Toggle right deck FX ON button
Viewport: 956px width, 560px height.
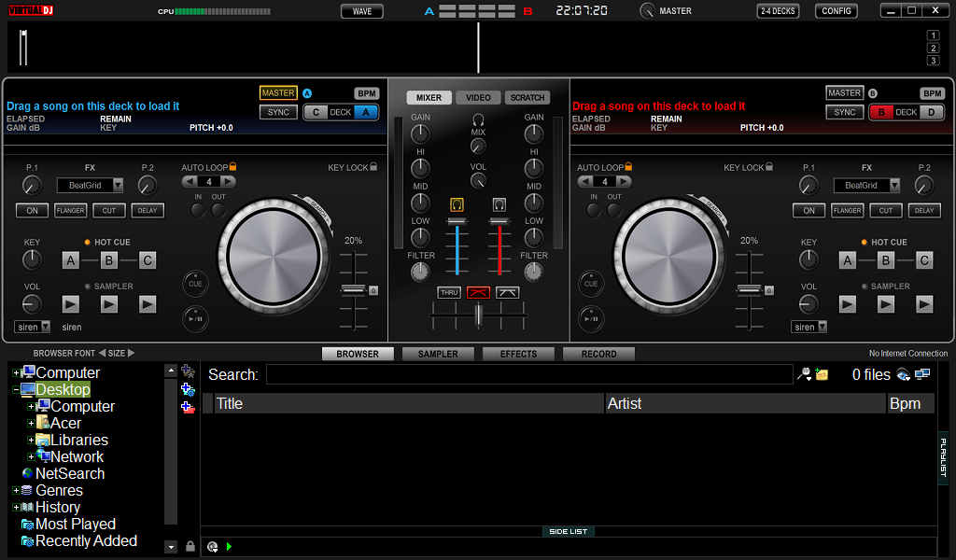(809, 210)
